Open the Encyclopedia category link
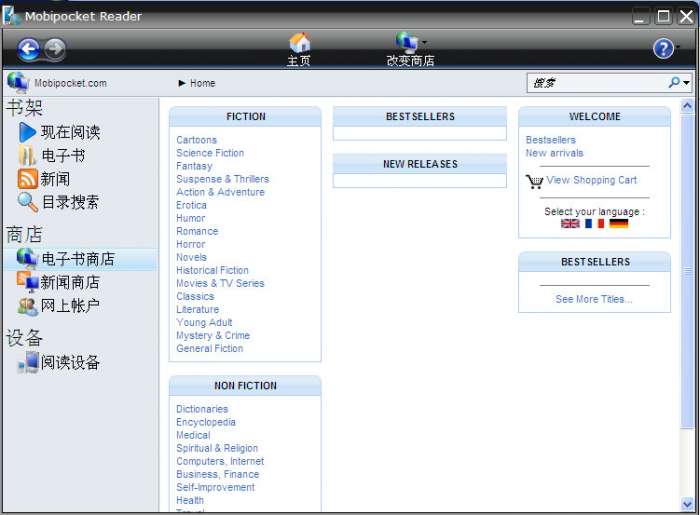This screenshot has width=700, height=515. (205, 422)
